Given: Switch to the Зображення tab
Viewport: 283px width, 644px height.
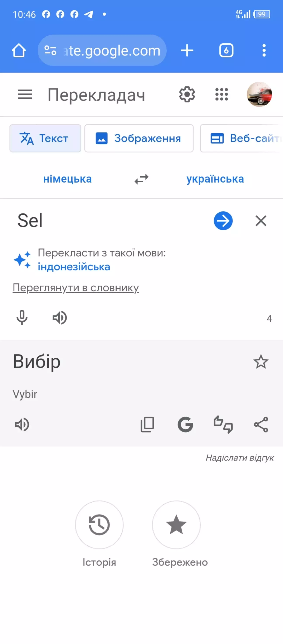Looking at the screenshot, I should 139,138.
